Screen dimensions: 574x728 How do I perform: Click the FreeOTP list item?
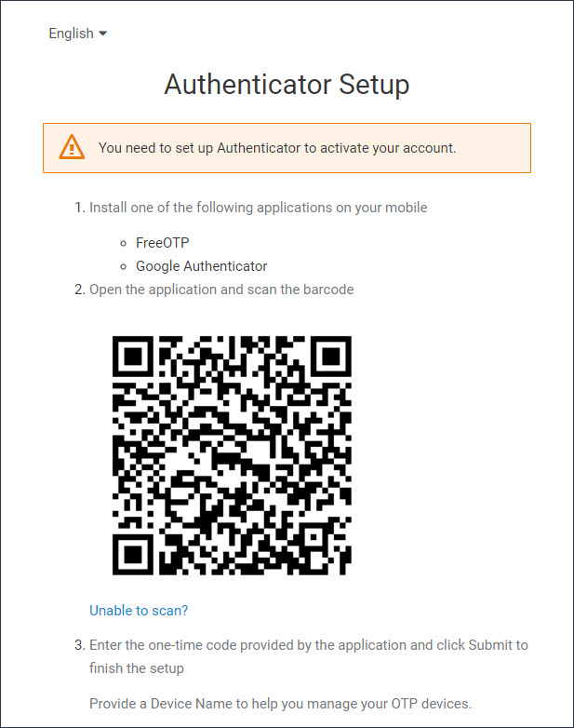pyautogui.click(x=163, y=242)
